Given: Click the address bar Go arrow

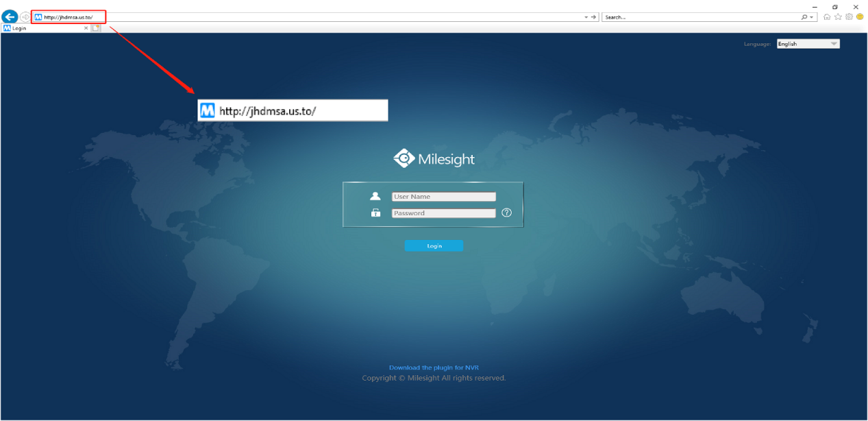Looking at the screenshot, I should point(594,17).
